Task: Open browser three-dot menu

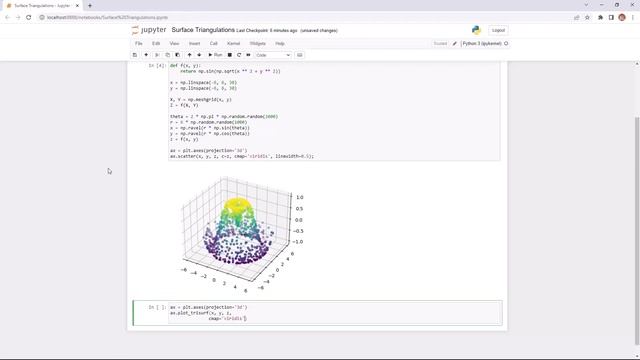Action: tap(633, 18)
